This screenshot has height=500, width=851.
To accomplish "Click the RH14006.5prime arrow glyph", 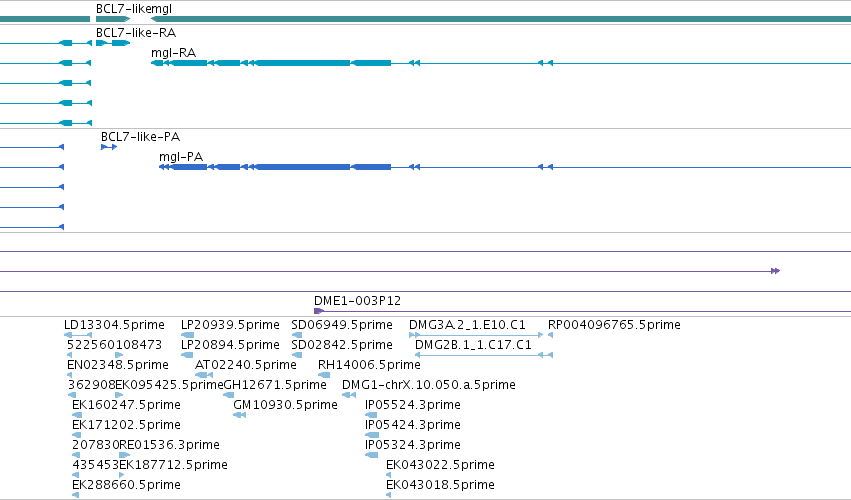I will tap(324, 375).
